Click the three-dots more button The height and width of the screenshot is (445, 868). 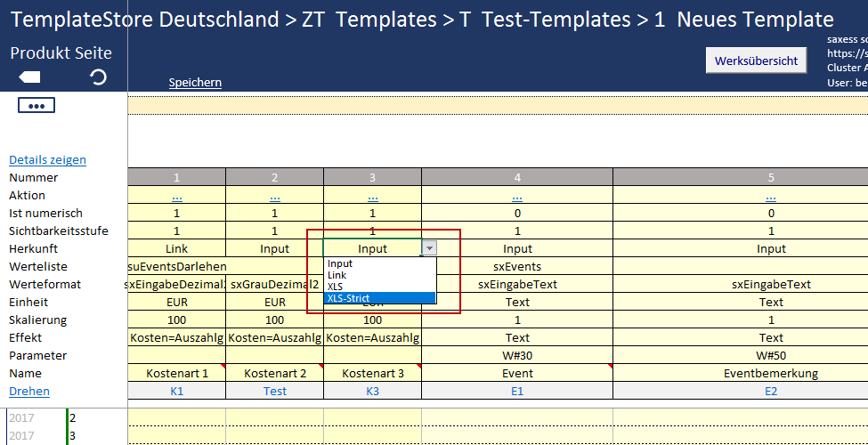pyautogui.click(x=37, y=106)
